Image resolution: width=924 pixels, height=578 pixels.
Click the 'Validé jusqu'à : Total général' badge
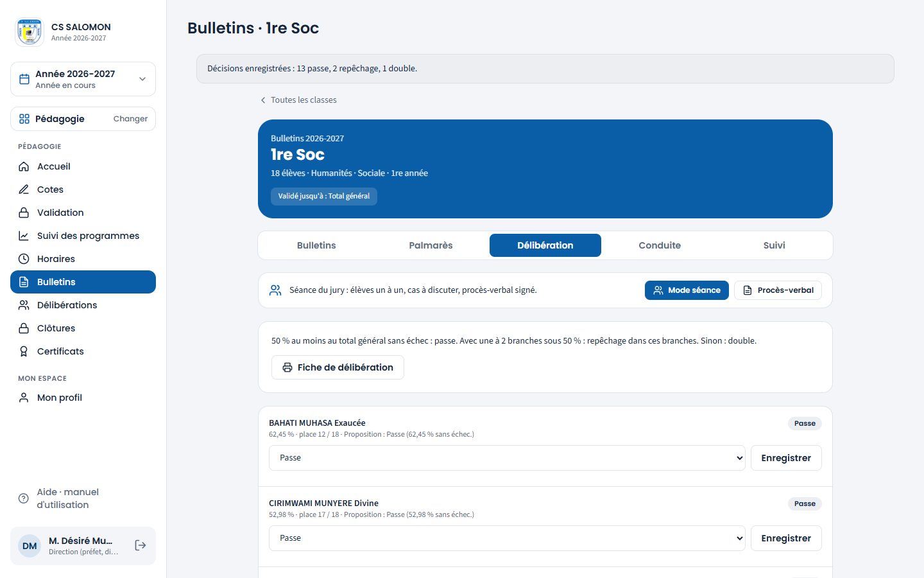[x=324, y=196]
